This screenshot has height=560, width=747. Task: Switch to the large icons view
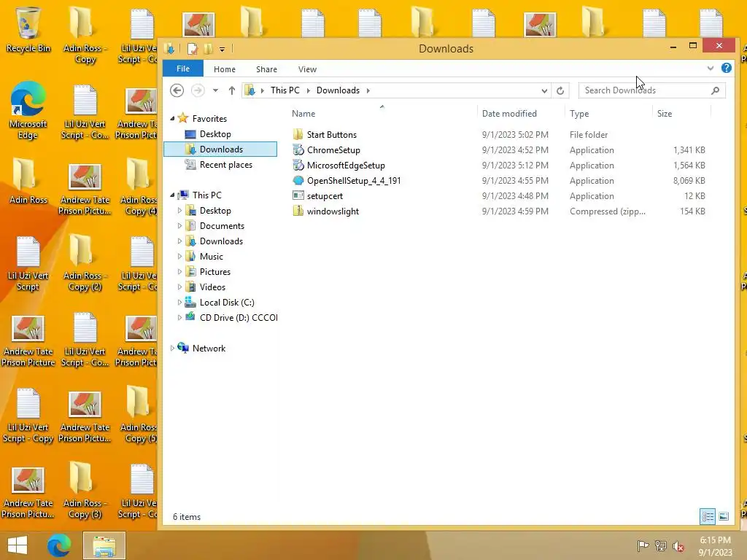pos(724,517)
